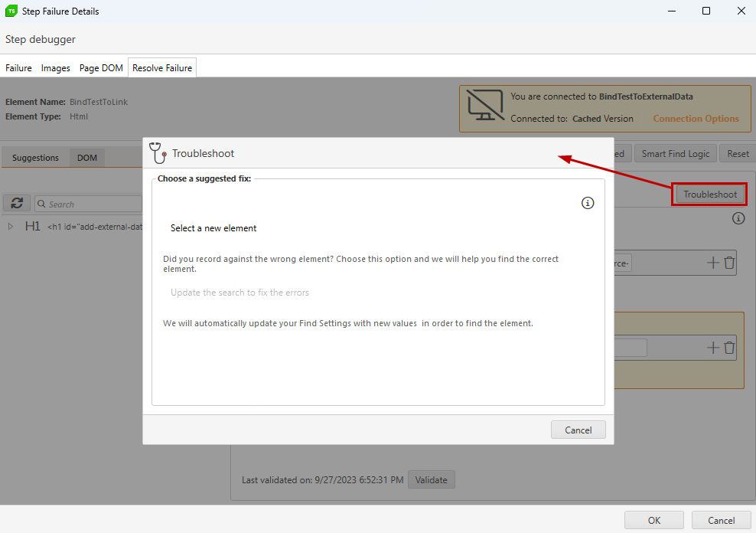Open the Failure tab

pos(18,68)
